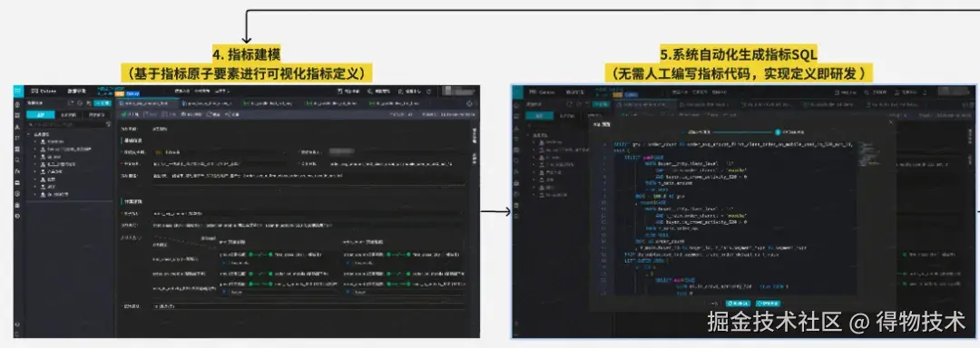Click the refresh icon beside the teal New button, left window

(80, 103)
